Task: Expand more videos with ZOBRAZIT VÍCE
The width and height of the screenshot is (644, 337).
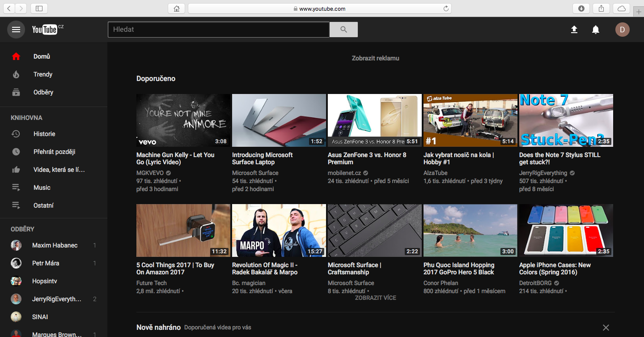Action: 375,298
